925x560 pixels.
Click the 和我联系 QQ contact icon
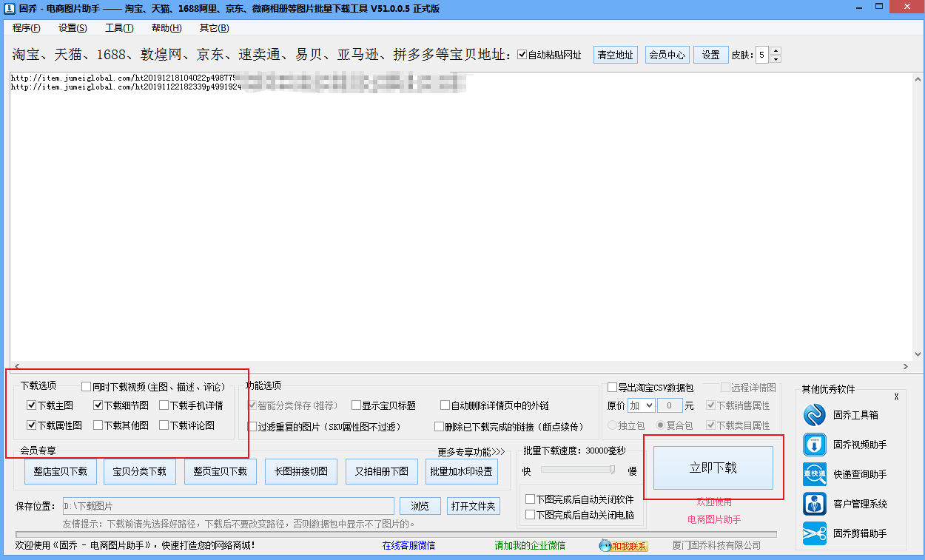623,546
